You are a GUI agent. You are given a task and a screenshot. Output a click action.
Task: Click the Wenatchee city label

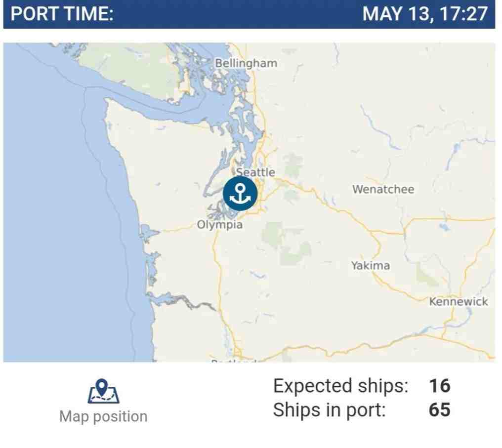tap(383, 189)
